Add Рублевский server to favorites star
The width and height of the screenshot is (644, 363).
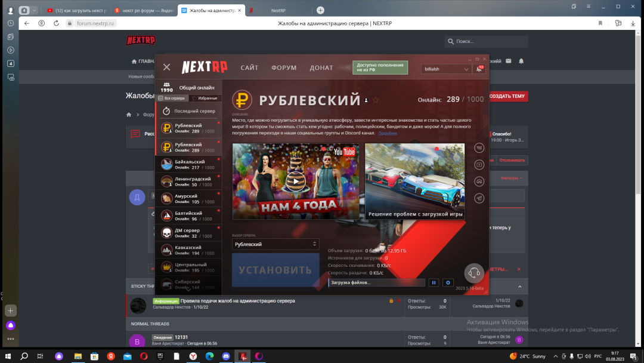point(376,100)
